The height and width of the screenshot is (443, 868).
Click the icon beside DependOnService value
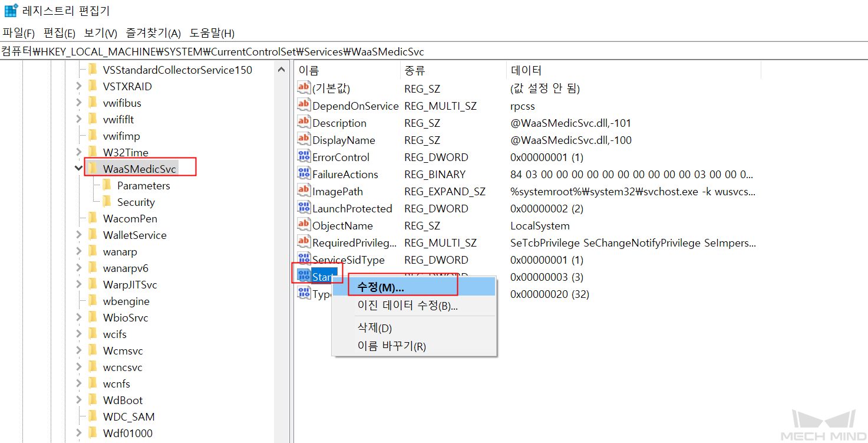tap(303, 105)
